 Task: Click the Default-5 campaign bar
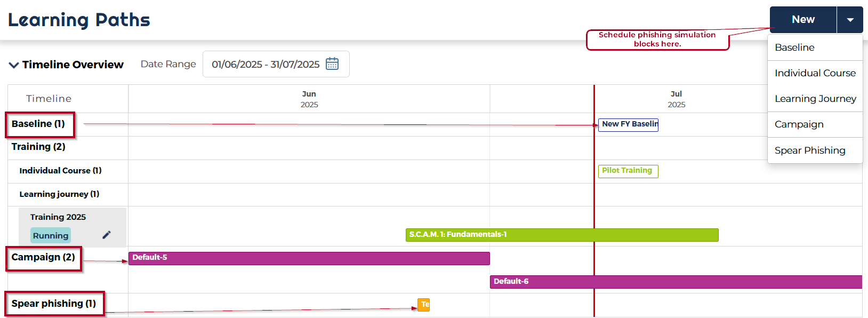tap(309, 258)
